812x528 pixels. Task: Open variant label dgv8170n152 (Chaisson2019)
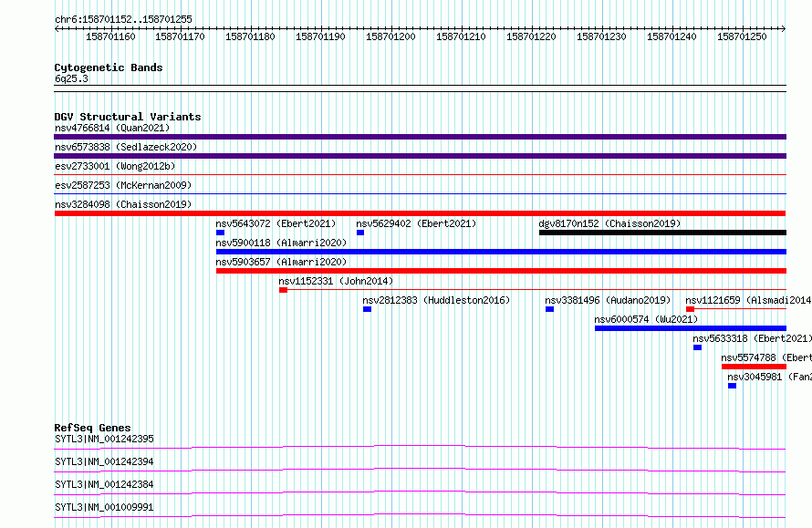pos(609,223)
